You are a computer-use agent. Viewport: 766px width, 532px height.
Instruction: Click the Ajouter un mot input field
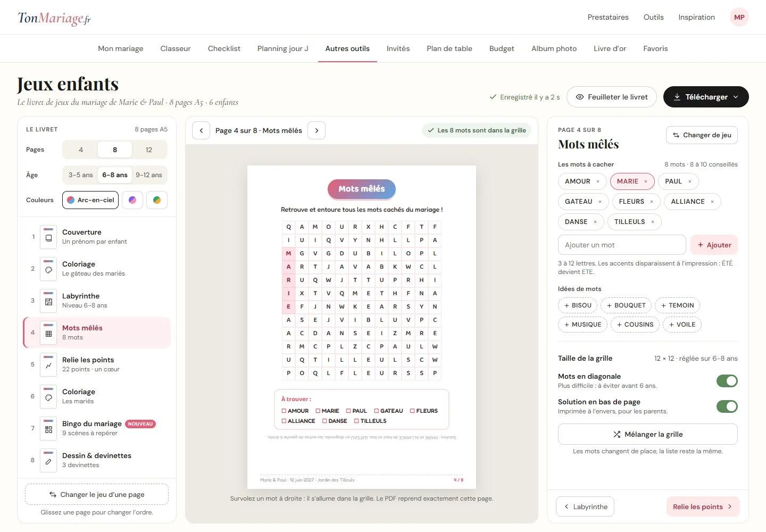tap(622, 245)
